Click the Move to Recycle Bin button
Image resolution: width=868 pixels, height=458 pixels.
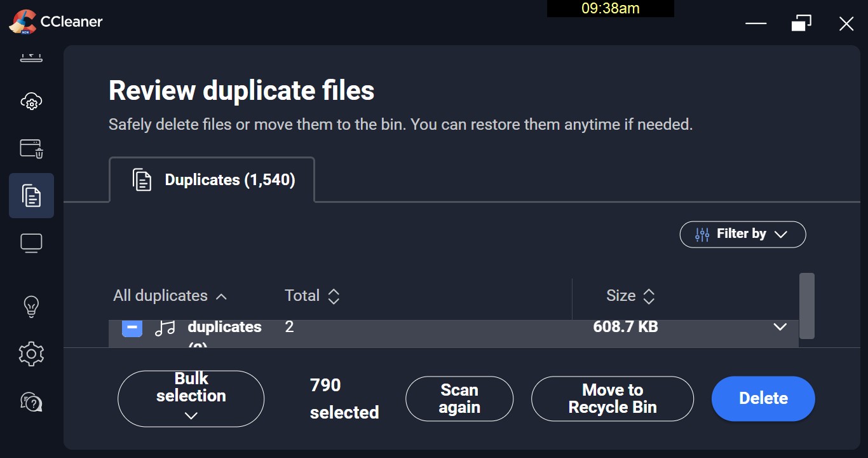(x=612, y=399)
